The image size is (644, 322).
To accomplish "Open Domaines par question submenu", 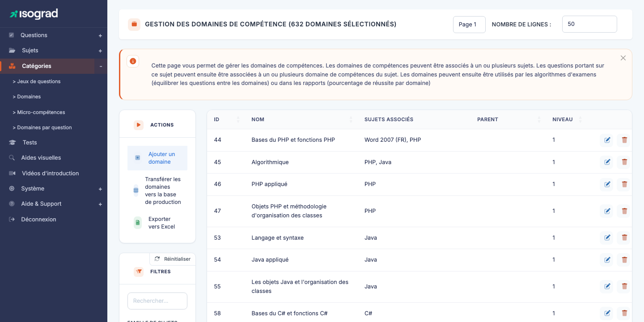I will coord(42,127).
